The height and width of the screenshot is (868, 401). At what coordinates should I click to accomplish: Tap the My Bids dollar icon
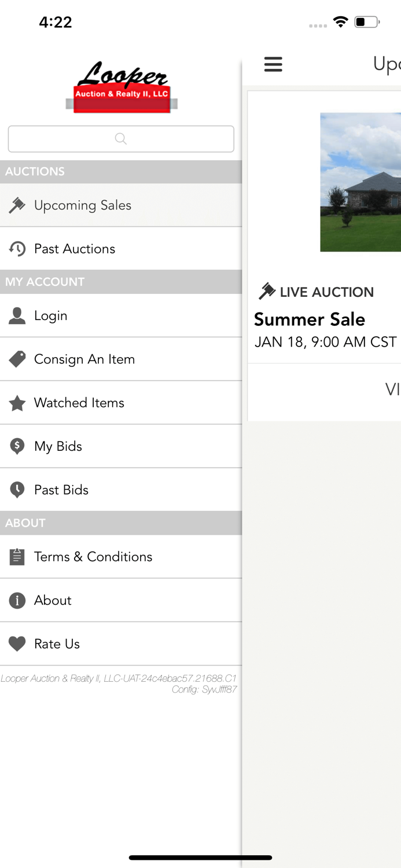17,446
